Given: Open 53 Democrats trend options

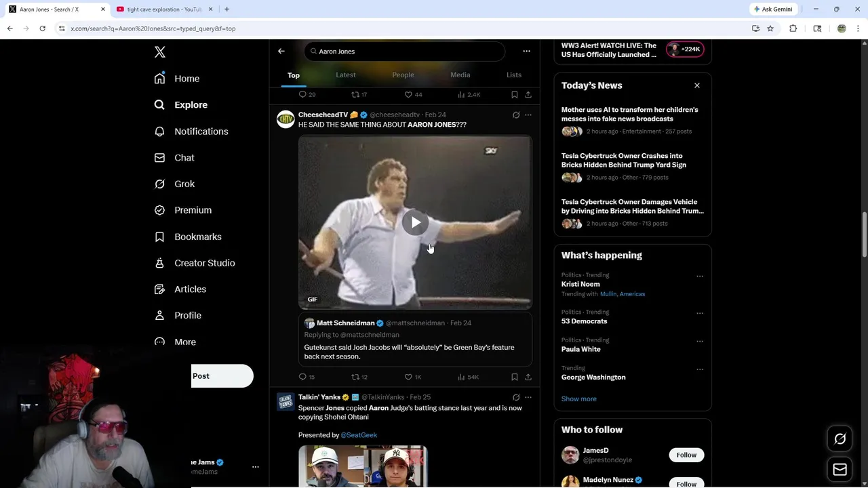Looking at the screenshot, I should pyautogui.click(x=700, y=313).
